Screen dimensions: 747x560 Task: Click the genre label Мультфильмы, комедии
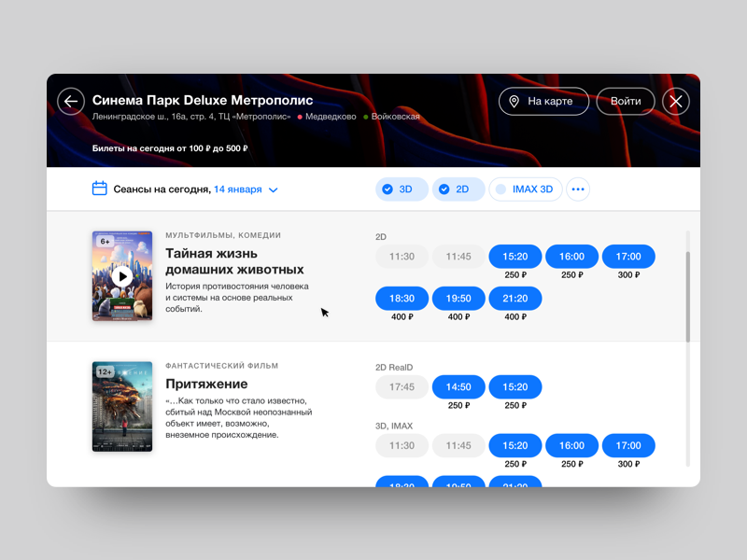point(223,235)
